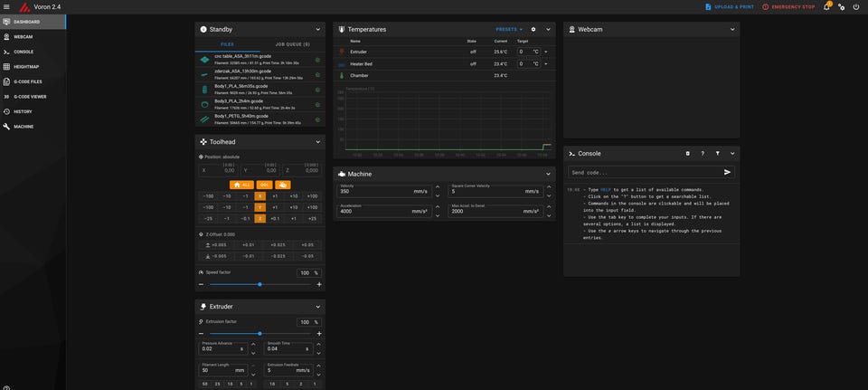868x390 pixels.
Task: Add Body1_PLA_56m35s.gcode to queue icon
Action: point(317,90)
